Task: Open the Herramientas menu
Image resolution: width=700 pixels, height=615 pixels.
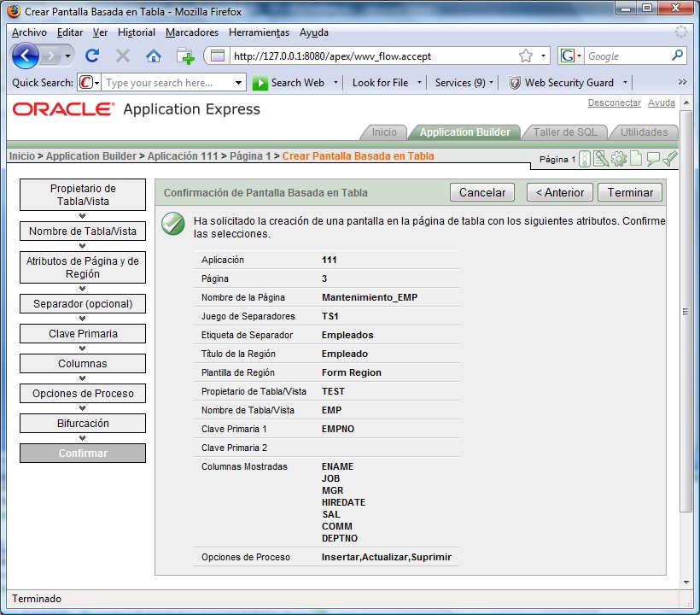Action: [259, 32]
